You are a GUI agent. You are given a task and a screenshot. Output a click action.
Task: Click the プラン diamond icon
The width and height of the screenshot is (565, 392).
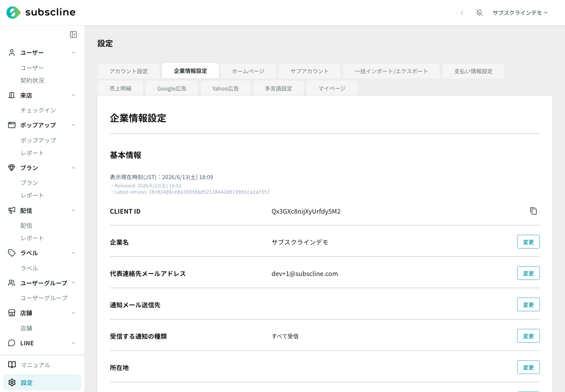pyautogui.click(x=12, y=168)
